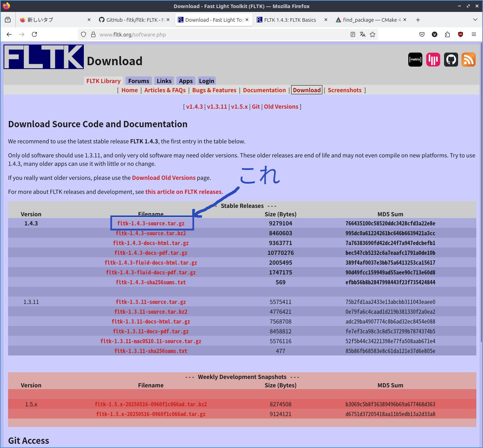Bookmark this page with the star icon
Viewport: 483px width, 448px height.
[373, 34]
